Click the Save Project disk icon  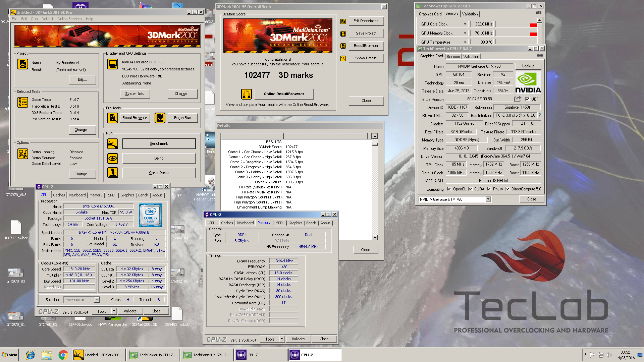click(343, 34)
